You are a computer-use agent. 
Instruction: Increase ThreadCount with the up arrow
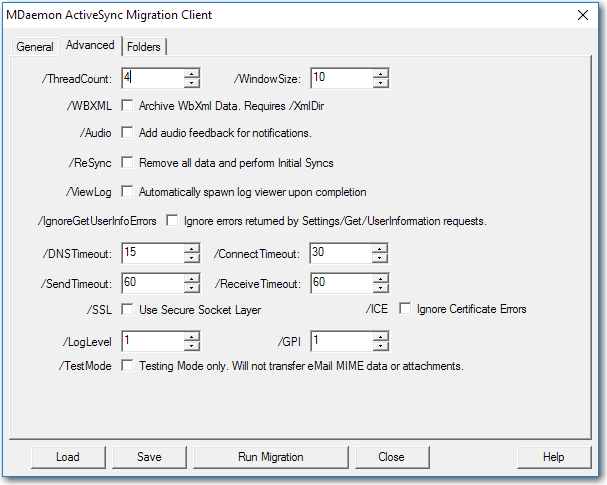coord(192,73)
